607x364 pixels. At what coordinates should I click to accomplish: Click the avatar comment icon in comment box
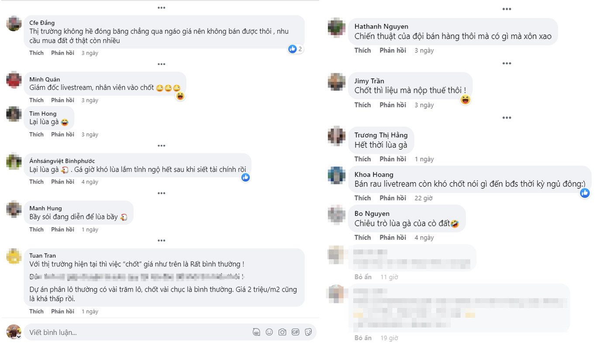[257, 332]
